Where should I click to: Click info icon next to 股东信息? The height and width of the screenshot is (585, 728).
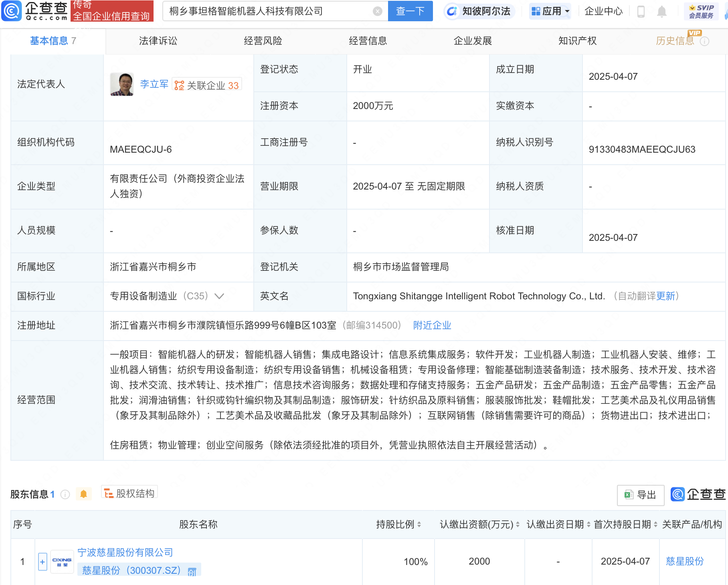pyautogui.click(x=65, y=494)
